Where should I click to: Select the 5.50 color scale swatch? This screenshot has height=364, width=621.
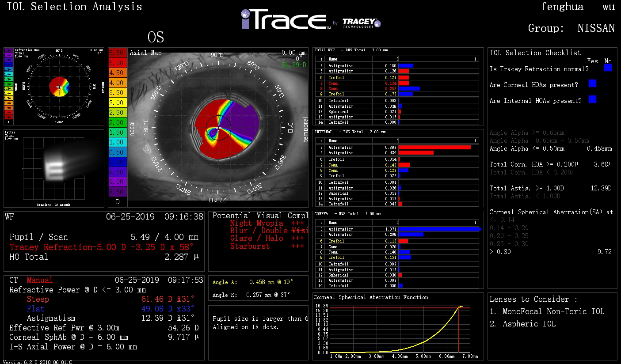(x=118, y=53)
